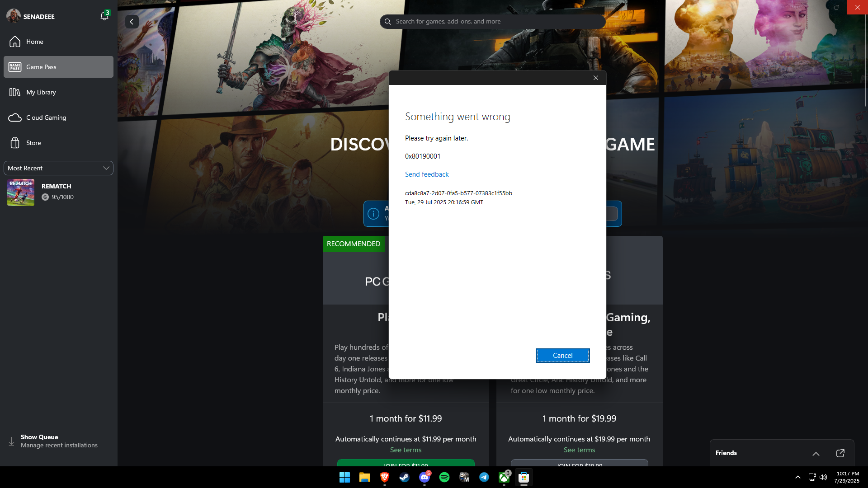Open My Library
Viewport: 868px width, 488px height.
coord(58,92)
